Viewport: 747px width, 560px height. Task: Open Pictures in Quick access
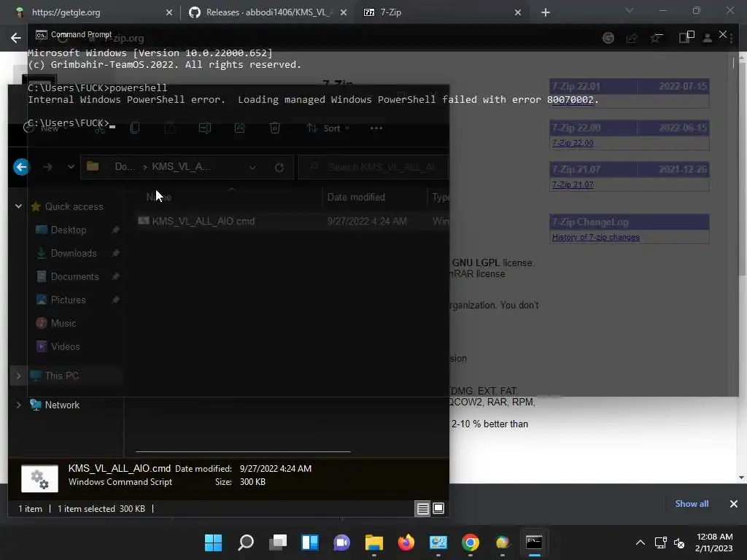[68, 300]
